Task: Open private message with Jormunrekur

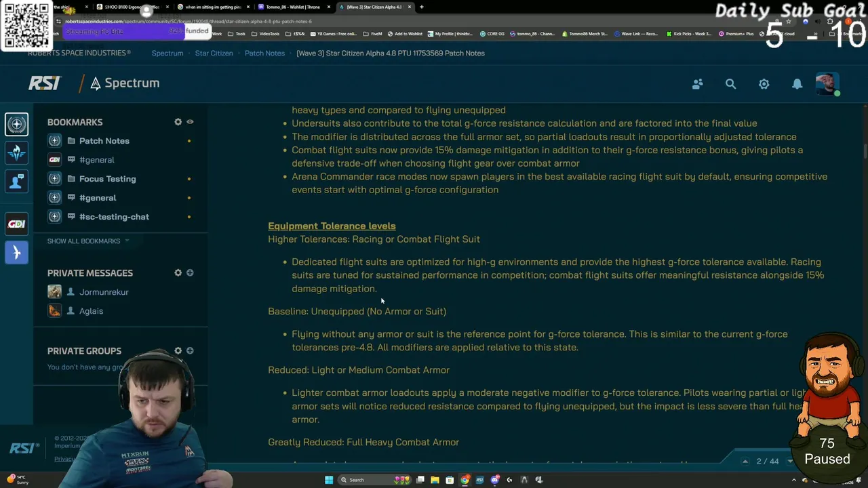Action: [x=104, y=292]
